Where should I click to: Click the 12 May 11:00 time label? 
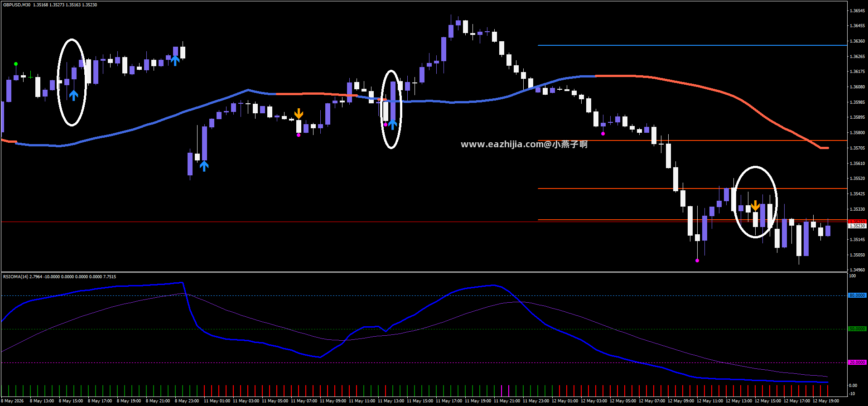(x=710, y=401)
